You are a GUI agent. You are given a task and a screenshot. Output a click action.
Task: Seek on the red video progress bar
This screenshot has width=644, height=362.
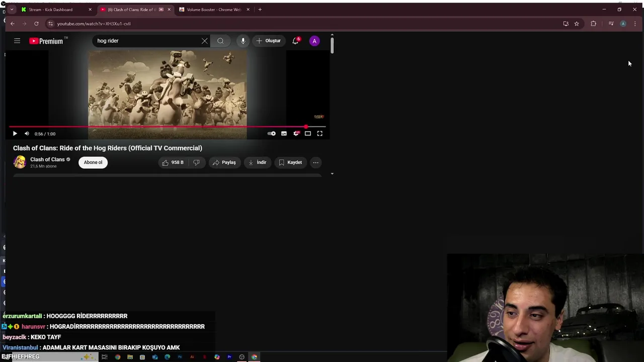tap(168, 127)
